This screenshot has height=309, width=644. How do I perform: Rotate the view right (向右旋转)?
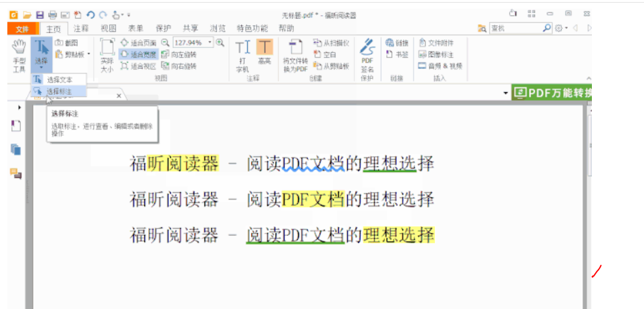tap(178, 65)
